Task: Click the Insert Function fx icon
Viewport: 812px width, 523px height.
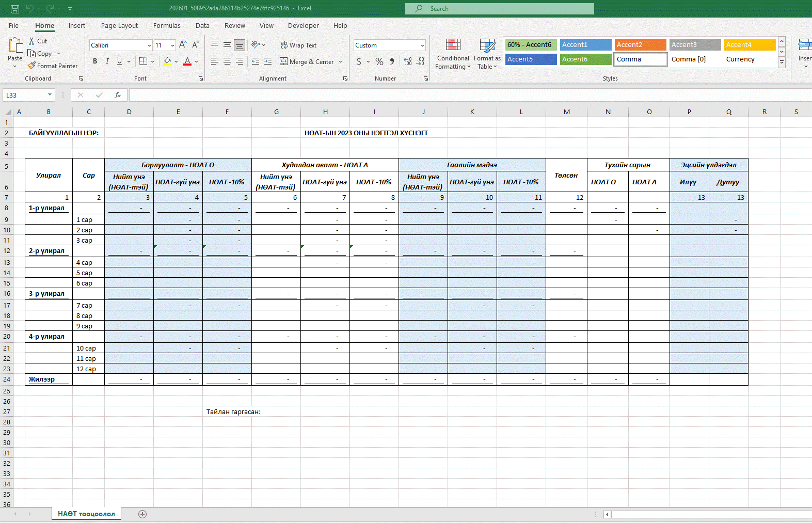Action: point(118,95)
